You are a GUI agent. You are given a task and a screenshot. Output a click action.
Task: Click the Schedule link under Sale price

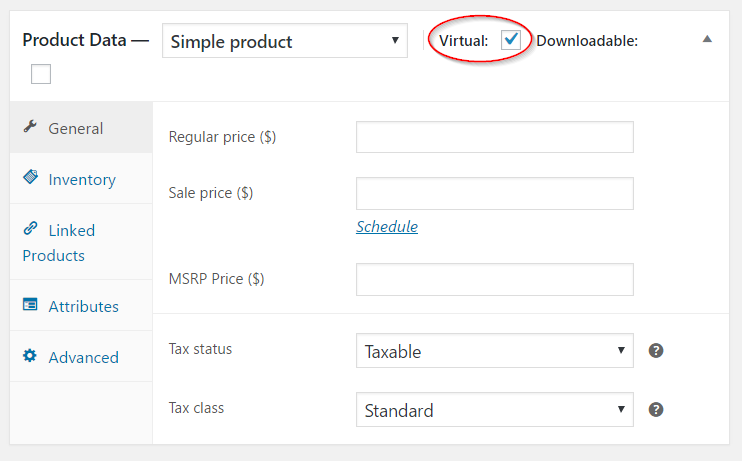point(387,227)
